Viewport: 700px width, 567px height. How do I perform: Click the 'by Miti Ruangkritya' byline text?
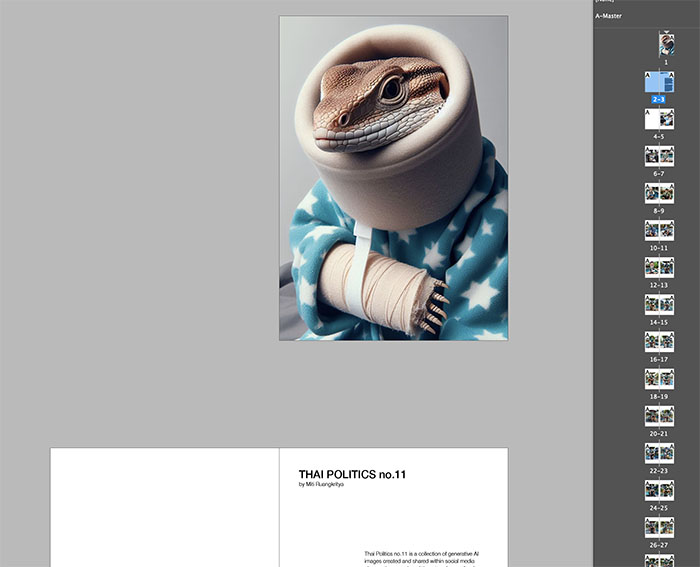321,484
